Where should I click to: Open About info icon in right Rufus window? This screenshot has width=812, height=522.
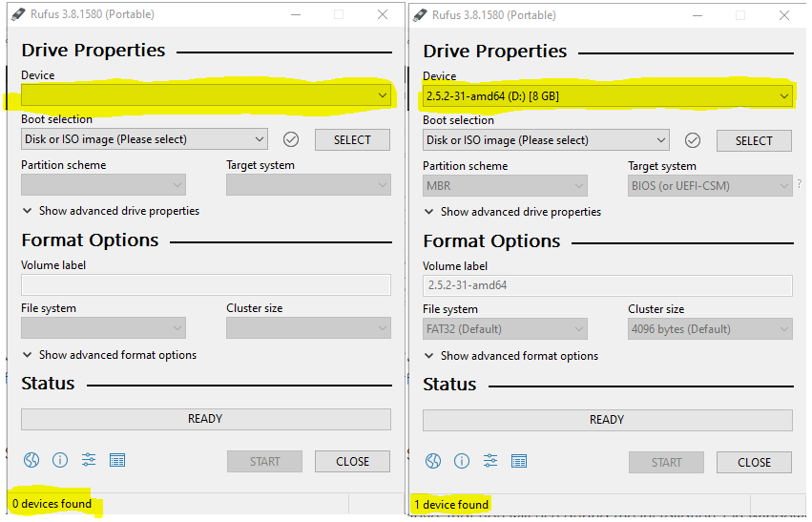[462, 461]
